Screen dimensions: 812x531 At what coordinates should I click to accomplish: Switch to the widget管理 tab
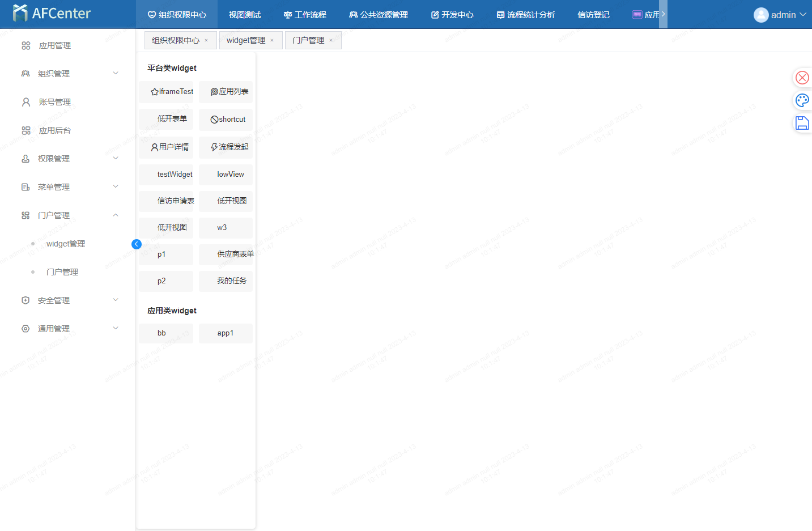(246, 40)
